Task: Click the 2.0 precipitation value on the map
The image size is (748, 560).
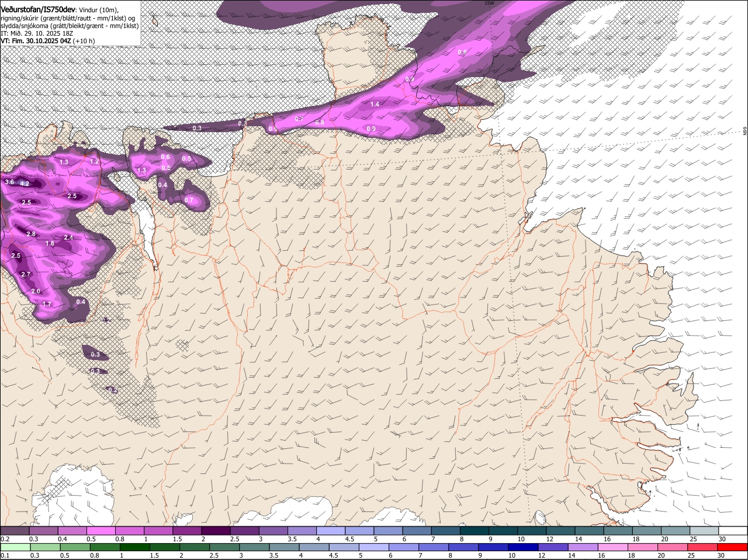Action: 36,291
